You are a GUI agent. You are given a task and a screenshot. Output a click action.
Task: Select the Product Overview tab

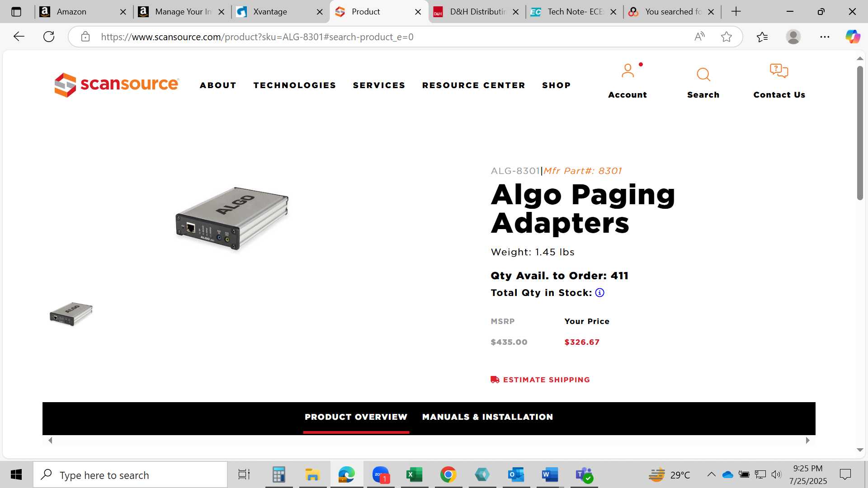(356, 417)
